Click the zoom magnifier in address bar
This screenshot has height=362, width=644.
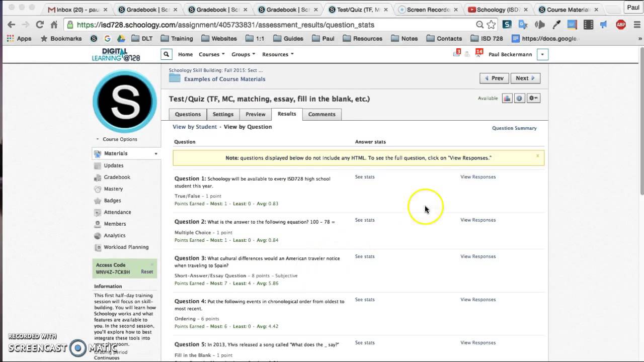[x=480, y=25]
